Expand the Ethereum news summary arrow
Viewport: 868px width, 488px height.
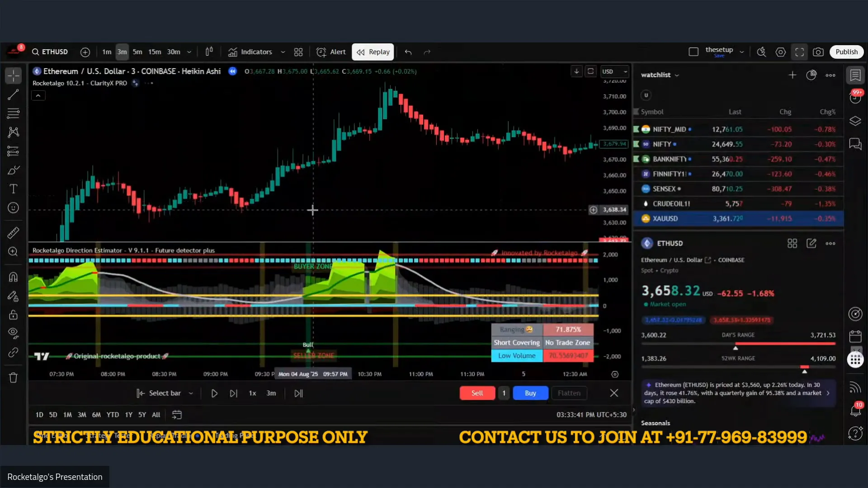pos(828,393)
